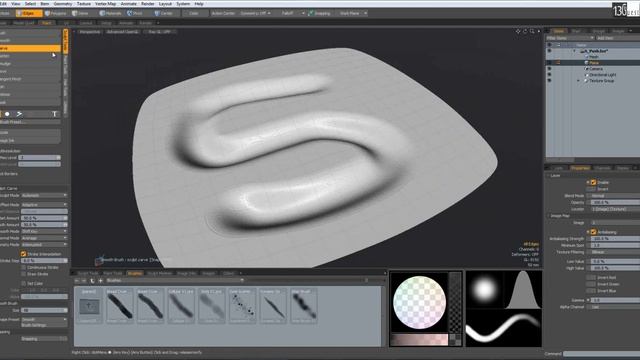Click the Snapping button in toolbar
The width and height of the screenshot is (640, 360).
(x=319, y=13)
